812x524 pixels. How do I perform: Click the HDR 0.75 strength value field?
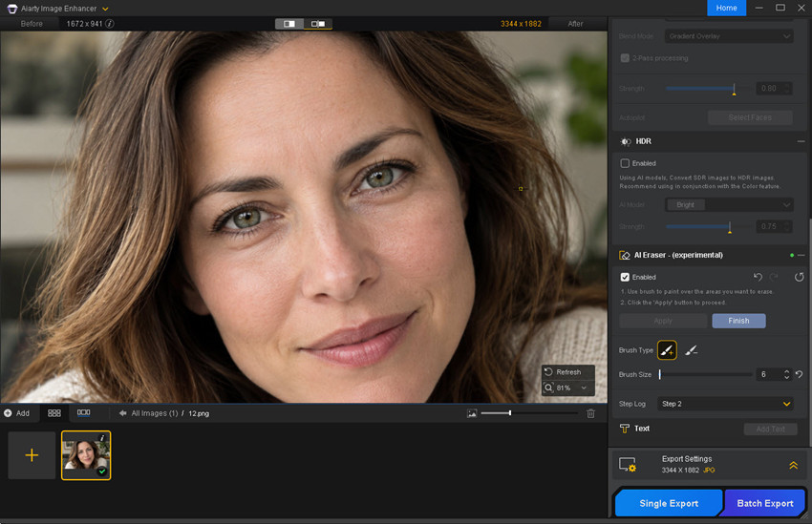click(x=770, y=226)
